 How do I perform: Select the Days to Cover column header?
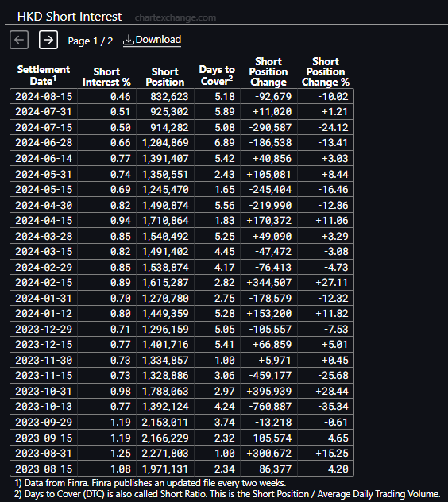217,75
